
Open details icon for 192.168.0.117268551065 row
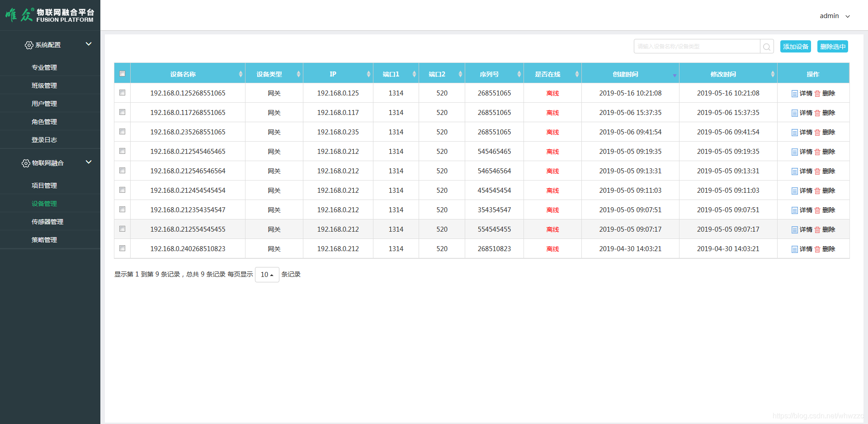click(794, 113)
